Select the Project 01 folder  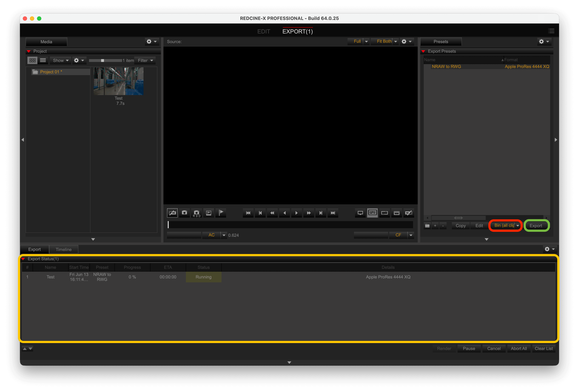pos(61,72)
